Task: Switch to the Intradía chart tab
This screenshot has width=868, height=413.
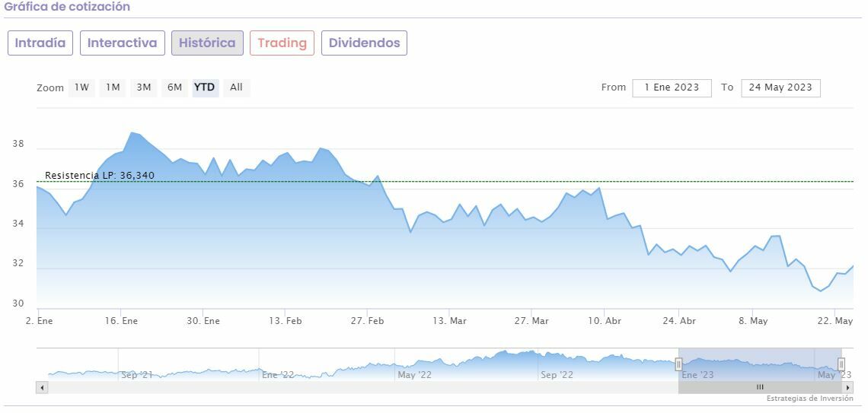Action: coord(40,43)
